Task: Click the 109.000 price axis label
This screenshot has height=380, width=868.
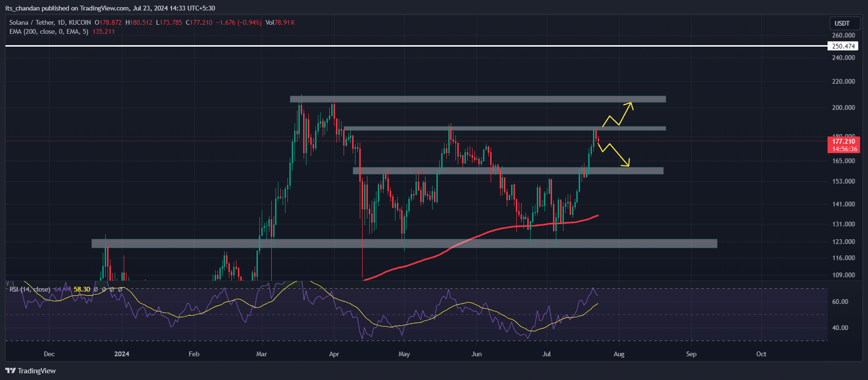Action: (x=843, y=275)
